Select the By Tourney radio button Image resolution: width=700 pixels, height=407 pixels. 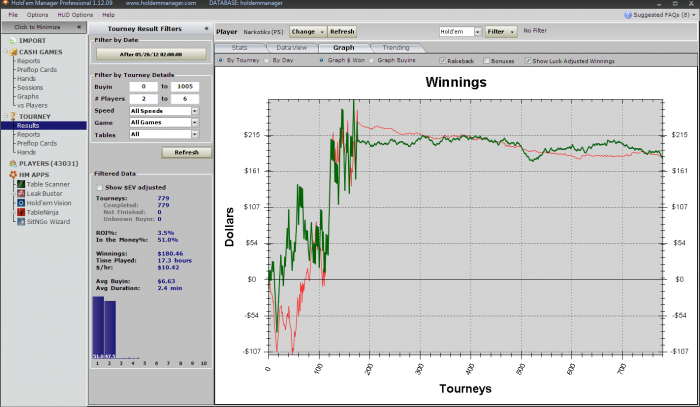[x=221, y=60]
